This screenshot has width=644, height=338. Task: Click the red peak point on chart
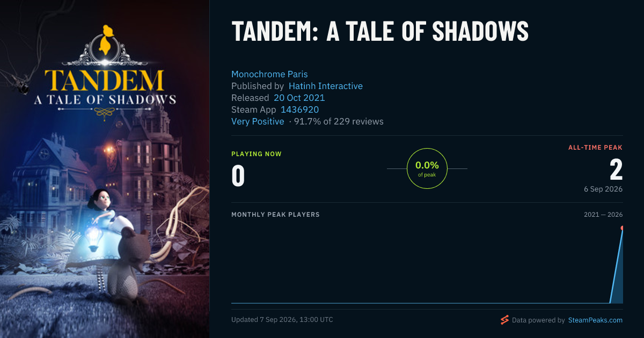click(x=623, y=229)
